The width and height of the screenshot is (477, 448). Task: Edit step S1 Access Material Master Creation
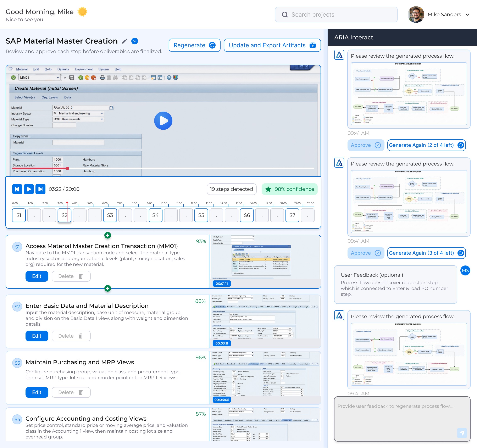coord(37,276)
